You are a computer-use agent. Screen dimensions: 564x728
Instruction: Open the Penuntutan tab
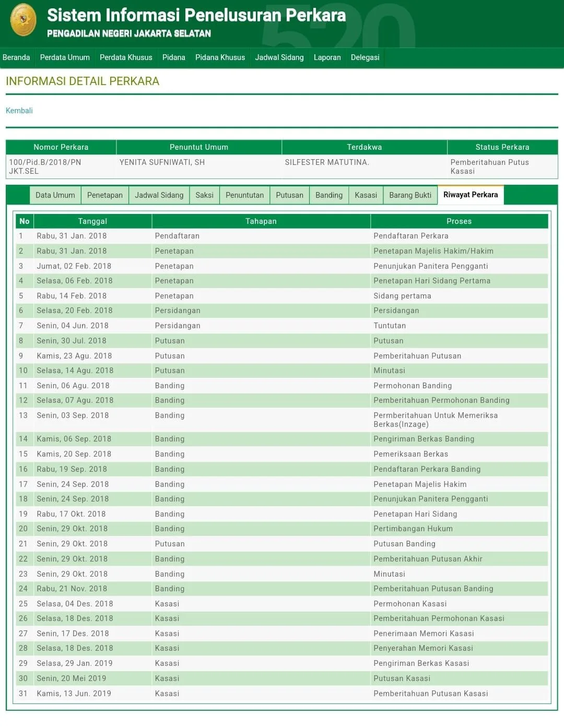tap(244, 195)
